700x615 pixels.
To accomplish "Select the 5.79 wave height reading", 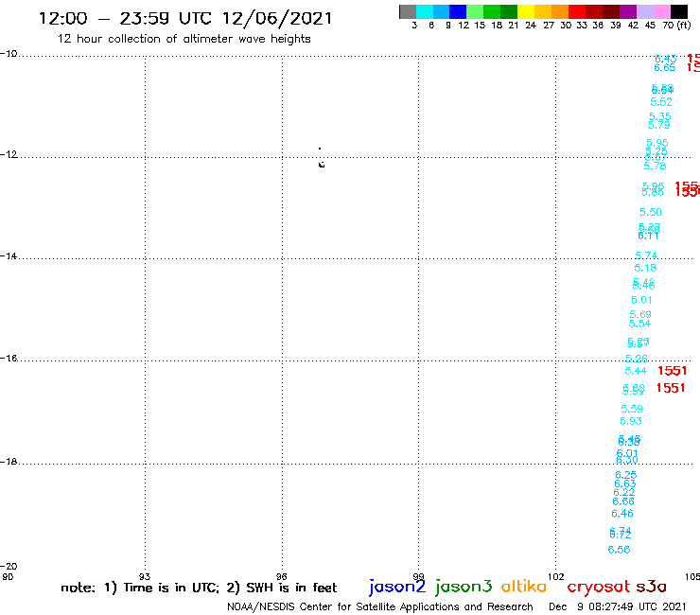I will point(658,125).
